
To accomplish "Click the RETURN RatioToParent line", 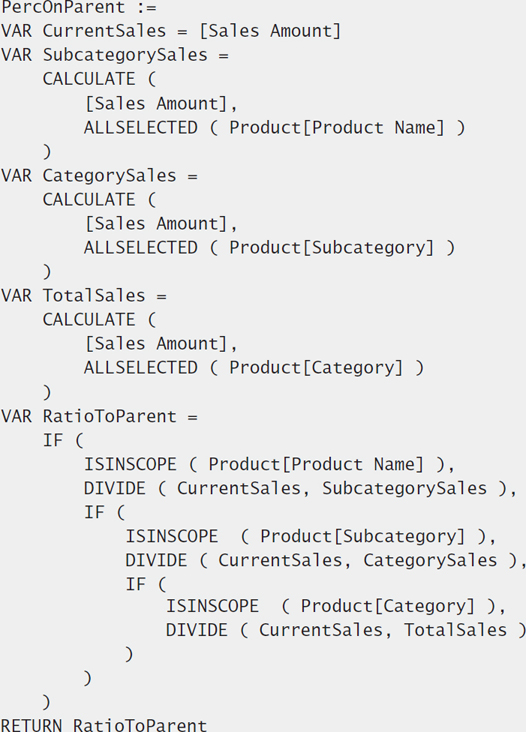I will [x=104, y=725].
